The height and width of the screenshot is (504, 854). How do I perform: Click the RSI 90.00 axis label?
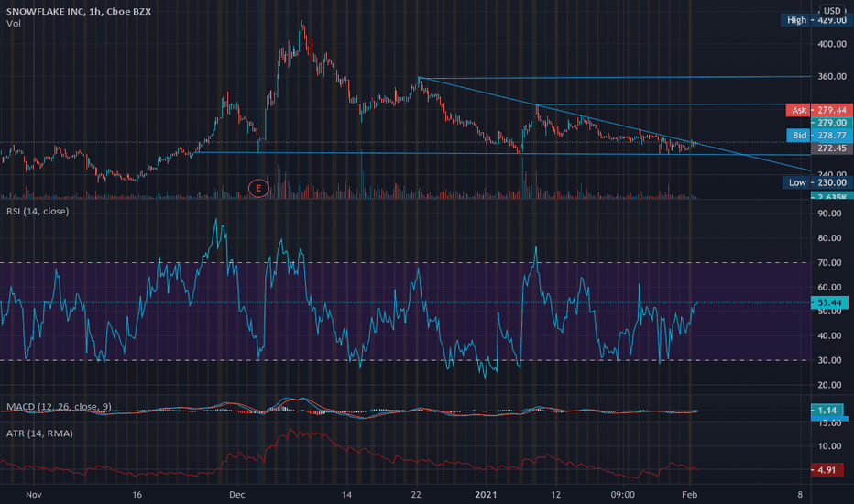pos(829,214)
